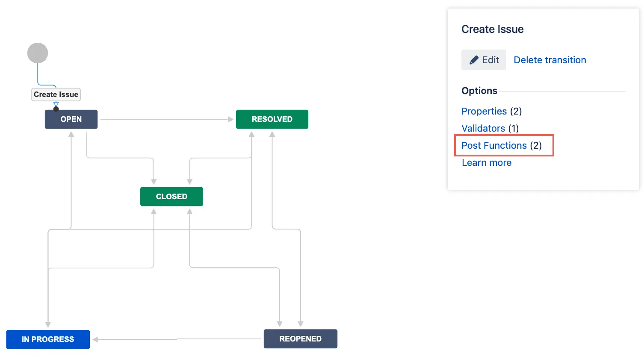644x359 pixels.
Task: Open the Learn more link
Action: coord(487,162)
